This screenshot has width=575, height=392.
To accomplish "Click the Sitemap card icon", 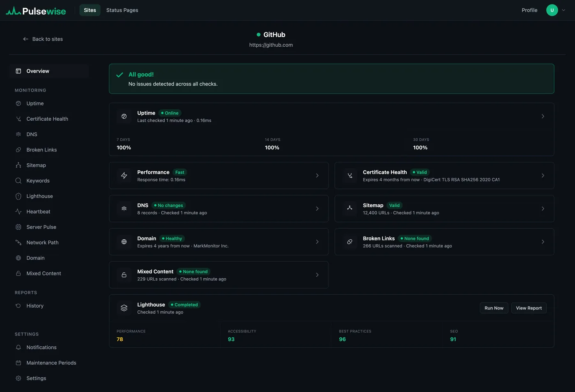I will [350, 209].
